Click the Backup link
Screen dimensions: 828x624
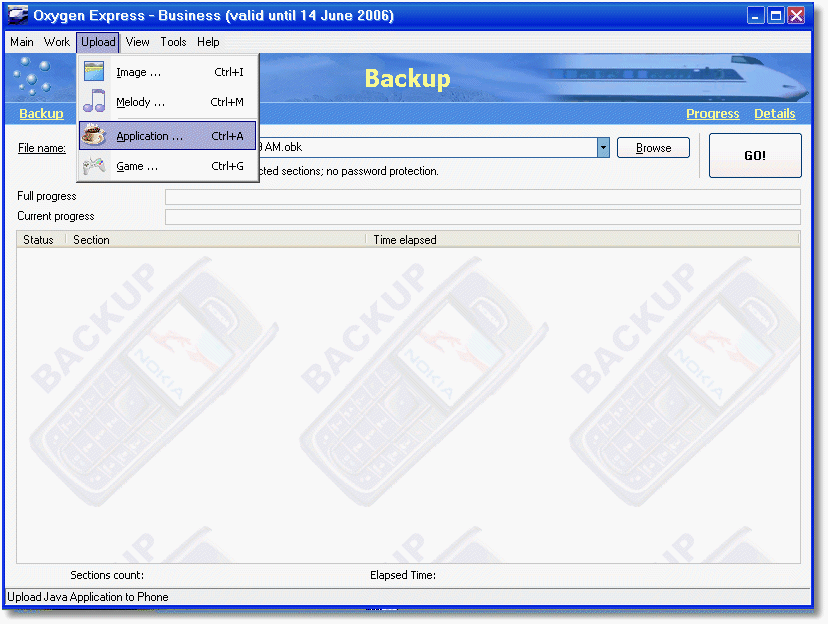pos(41,114)
